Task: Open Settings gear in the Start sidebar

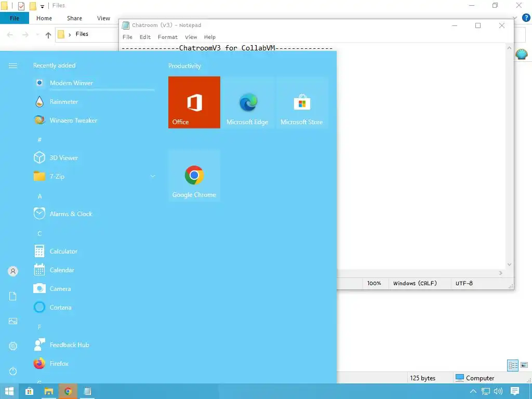Action: click(x=13, y=346)
